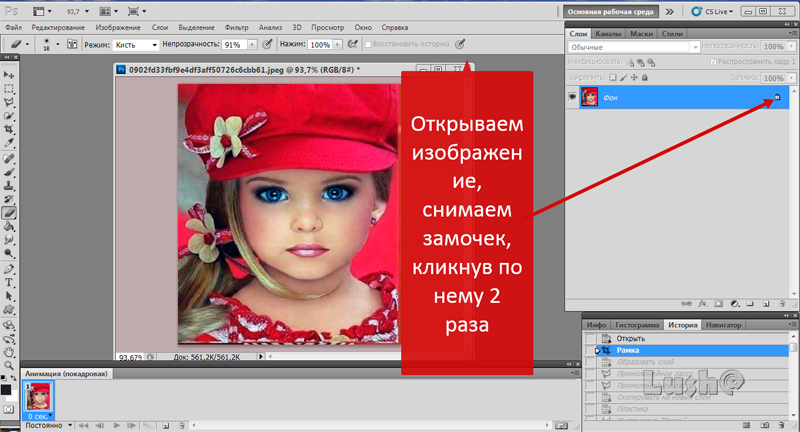The image size is (800, 432).
Task: Toggle history brush source for Открыть
Action: (590, 339)
